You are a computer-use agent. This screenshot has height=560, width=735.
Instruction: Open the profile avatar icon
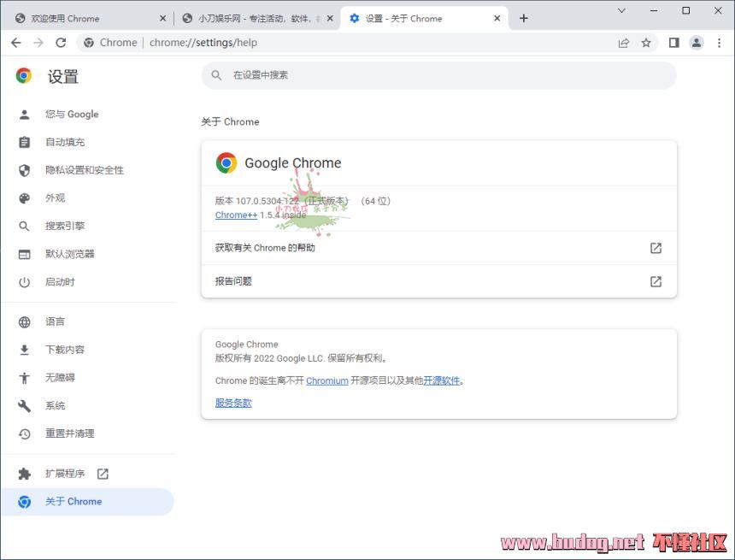point(697,43)
